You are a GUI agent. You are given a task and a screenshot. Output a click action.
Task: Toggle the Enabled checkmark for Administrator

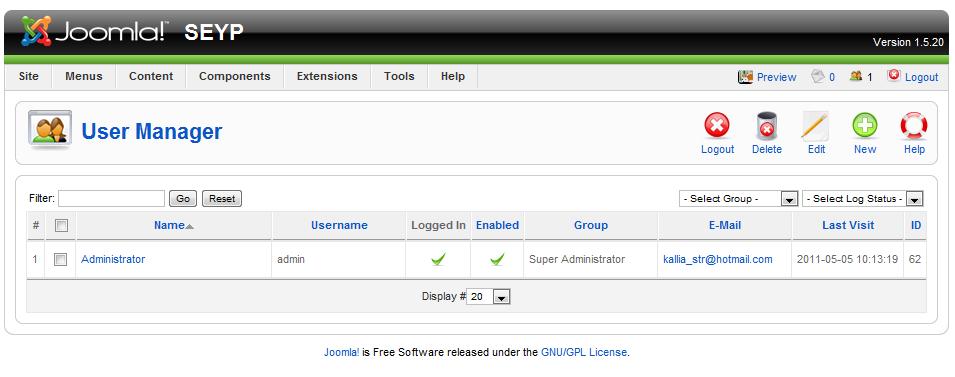click(x=497, y=259)
